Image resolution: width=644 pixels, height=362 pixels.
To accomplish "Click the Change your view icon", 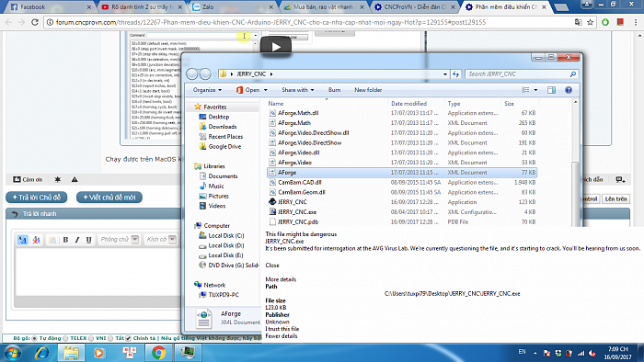I will [525, 90].
